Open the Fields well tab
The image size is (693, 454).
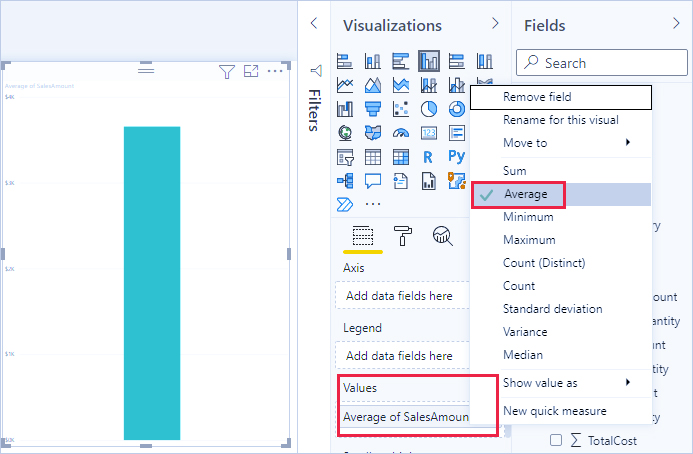363,236
